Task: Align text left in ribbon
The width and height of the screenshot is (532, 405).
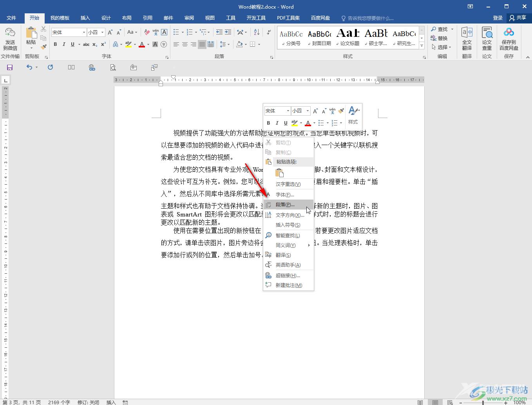Action: click(x=176, y=45)
